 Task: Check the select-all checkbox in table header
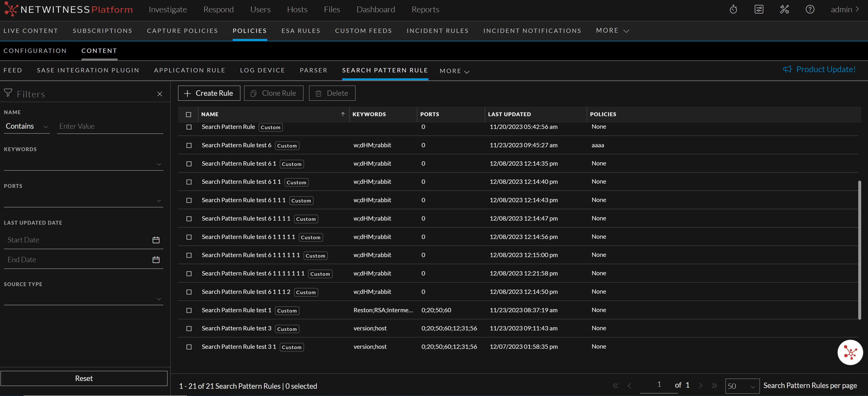[189, 115]
